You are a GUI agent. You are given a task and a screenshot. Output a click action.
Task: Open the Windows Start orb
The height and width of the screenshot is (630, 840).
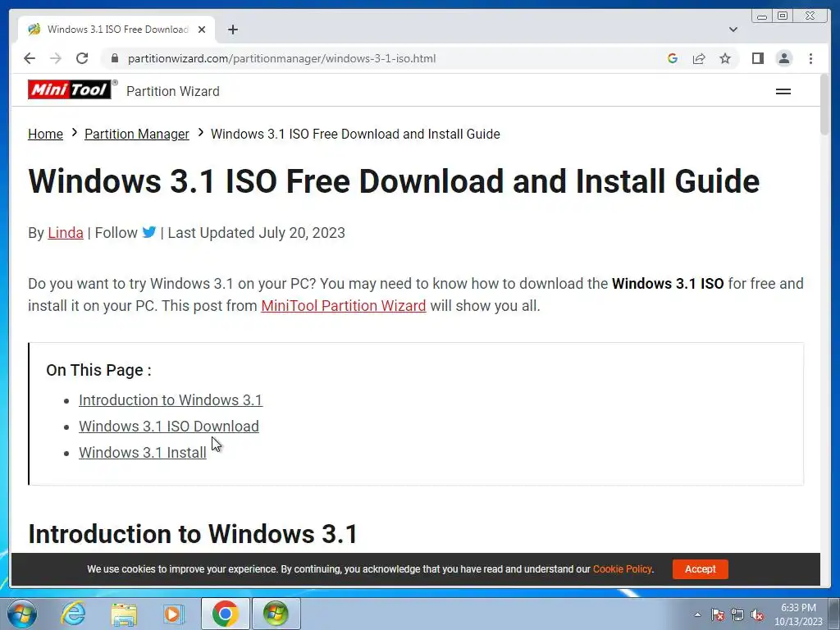point(22,614)
